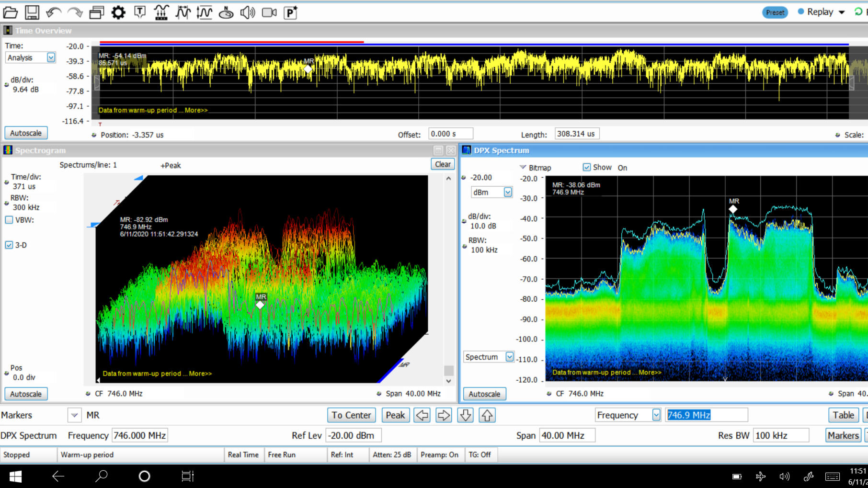Click the cascaded windows displays icon

pos(97,12)
